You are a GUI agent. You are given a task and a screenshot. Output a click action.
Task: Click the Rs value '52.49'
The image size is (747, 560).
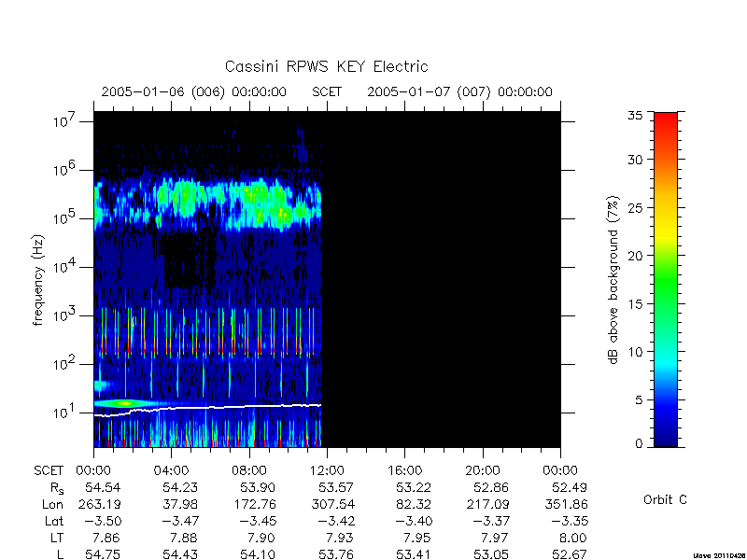click(570, 487)
